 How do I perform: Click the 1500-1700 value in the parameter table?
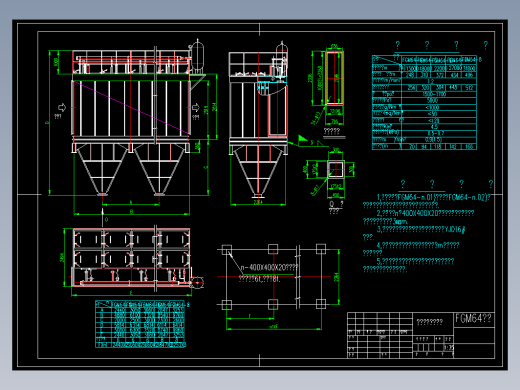434,94
